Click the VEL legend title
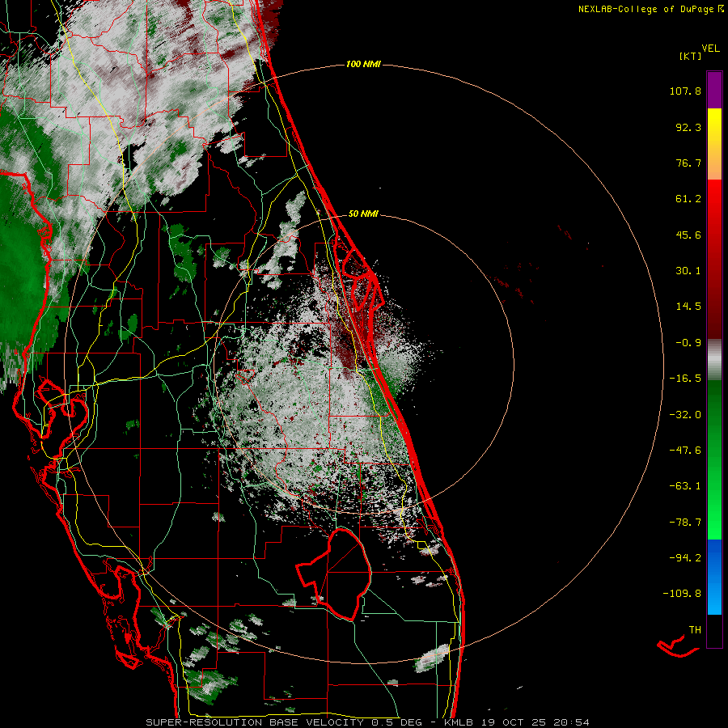 710,49
